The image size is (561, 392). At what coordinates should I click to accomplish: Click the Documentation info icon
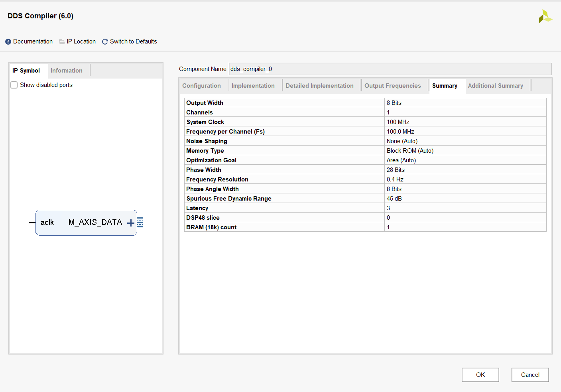click(x=8, y=41)
